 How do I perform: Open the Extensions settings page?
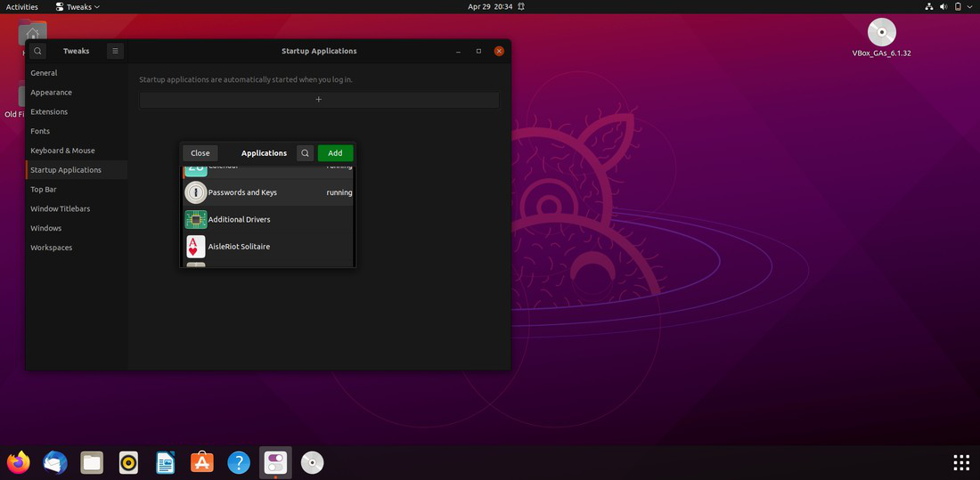(x=77, y=112)
